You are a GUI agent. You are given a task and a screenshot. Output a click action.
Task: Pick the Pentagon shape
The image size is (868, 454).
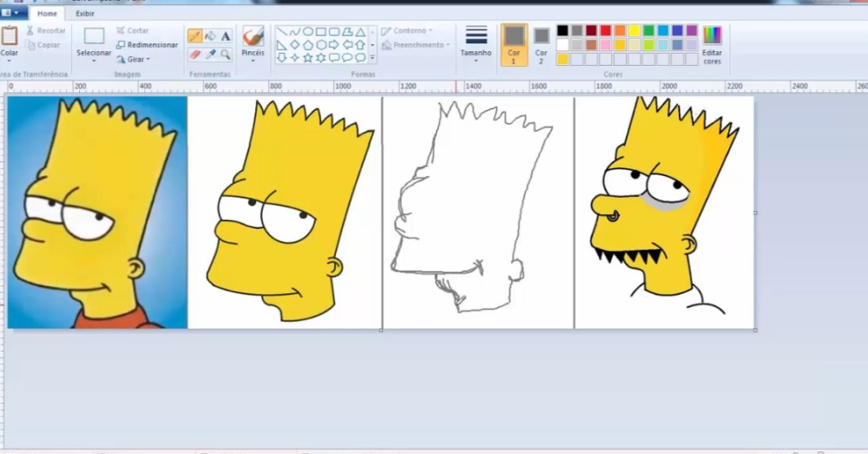click(x=308, y=45)
